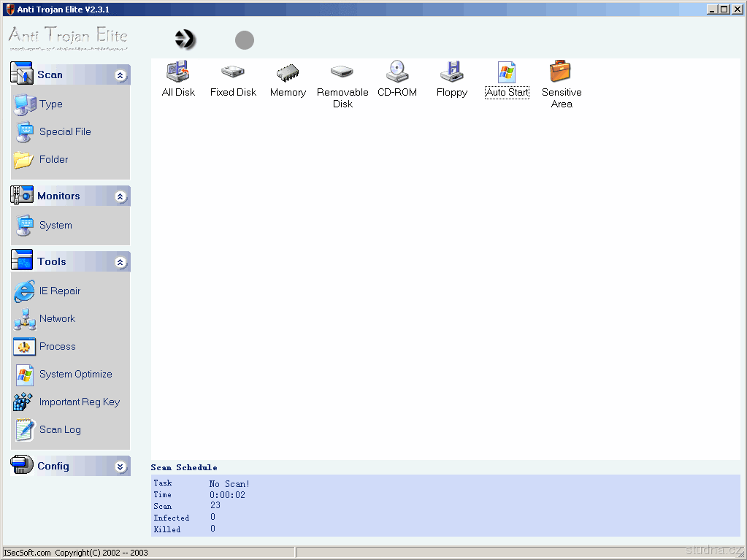
Task: Collapse the Tools panel chevron
Action: pyautogui.click(x=120, y=262)
